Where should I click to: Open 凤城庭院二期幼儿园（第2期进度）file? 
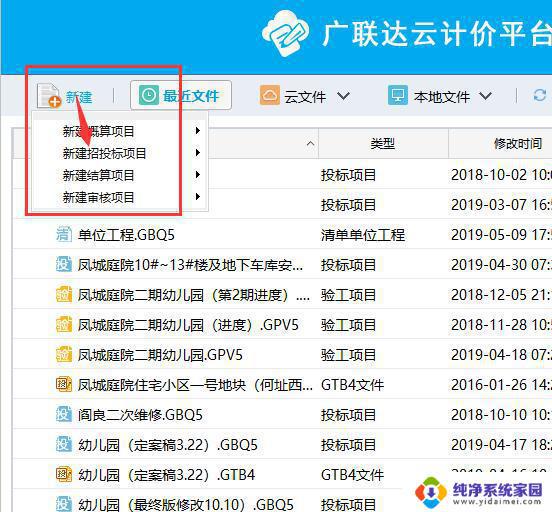[194, 295]
